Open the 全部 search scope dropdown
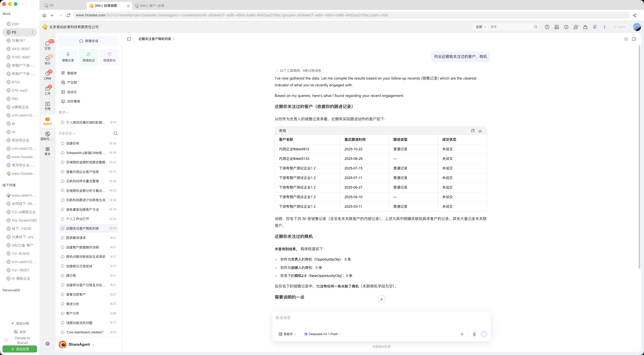 click(x=480, y=27)
